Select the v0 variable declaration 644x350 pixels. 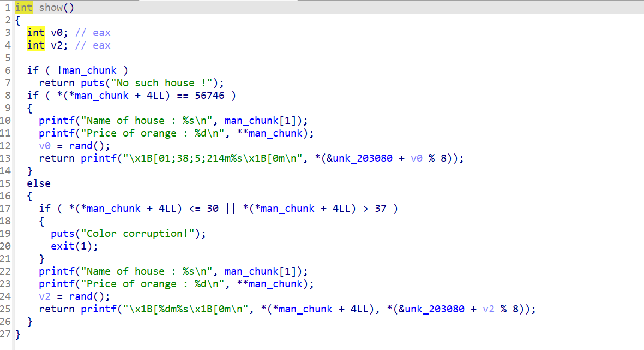click(x=47, y=33)
